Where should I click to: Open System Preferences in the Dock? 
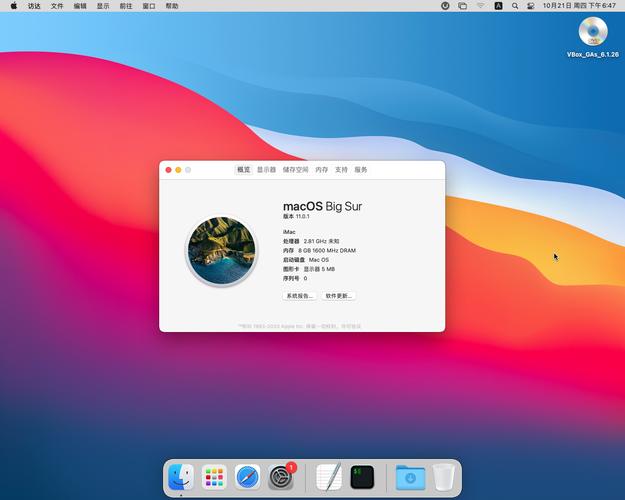tap(281, 477)
